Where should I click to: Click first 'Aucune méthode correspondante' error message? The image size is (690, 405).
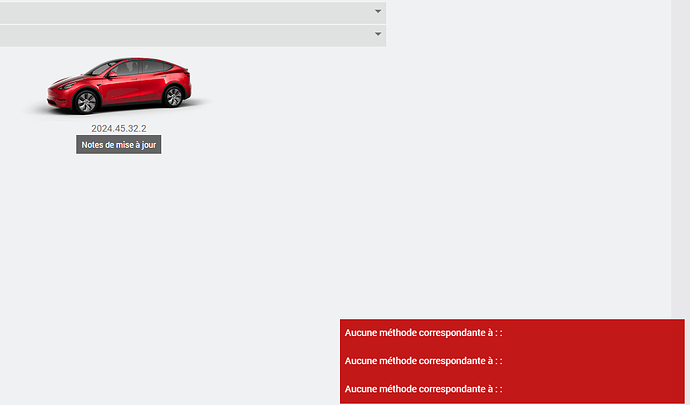(x=423, y=333)
